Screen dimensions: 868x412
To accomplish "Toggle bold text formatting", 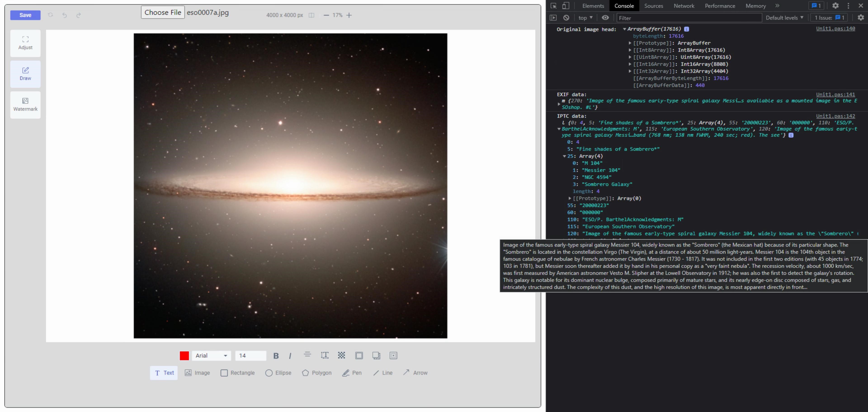I will click(276, 356).
